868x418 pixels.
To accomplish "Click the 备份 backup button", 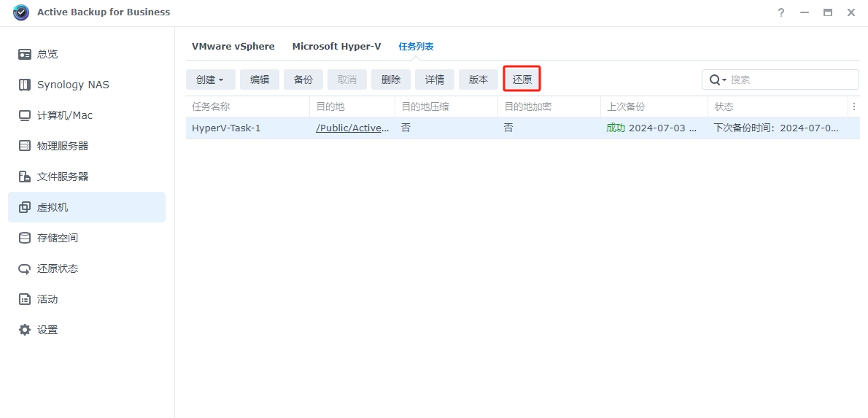I will click(x=303, y=80).
